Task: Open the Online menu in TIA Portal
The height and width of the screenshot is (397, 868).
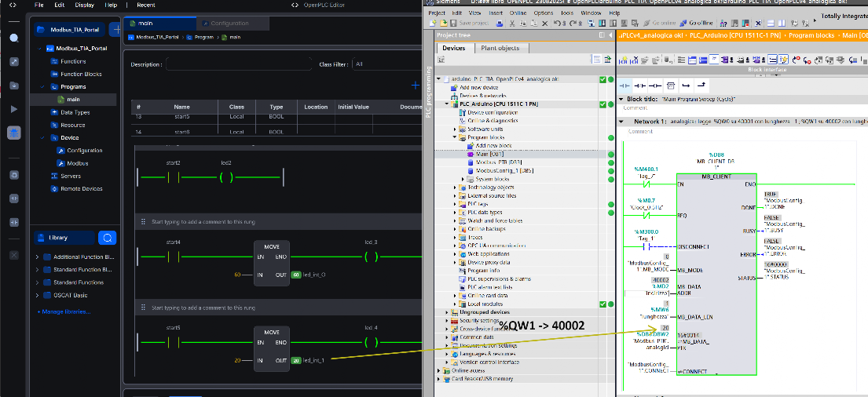Action: coord(518,13)
